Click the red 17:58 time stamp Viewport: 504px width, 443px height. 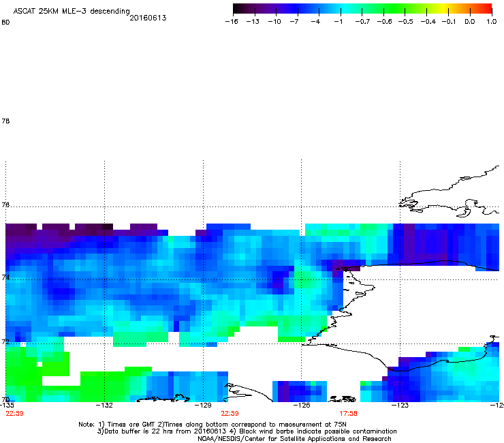pyautogui.click(x=349, y=414)
